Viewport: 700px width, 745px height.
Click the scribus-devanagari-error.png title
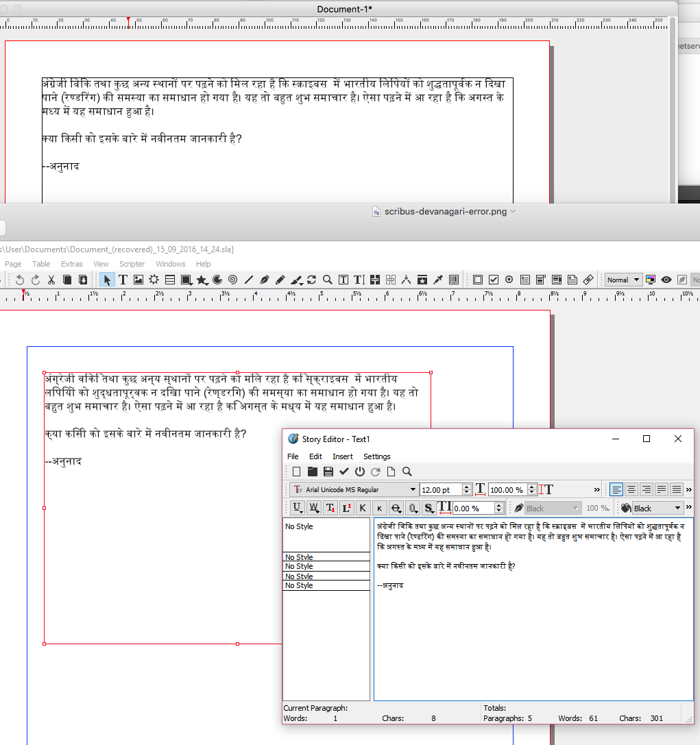coord(445,212)
